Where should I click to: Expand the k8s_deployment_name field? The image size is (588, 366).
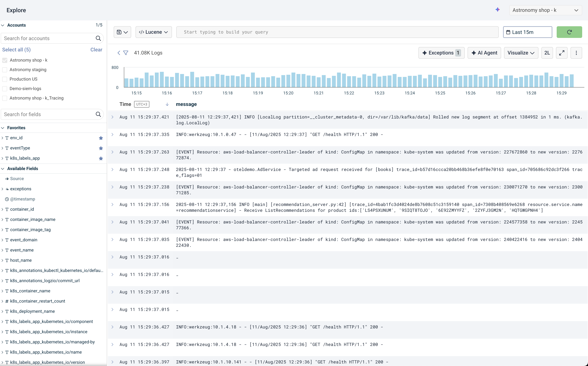(x=2, y=311)
